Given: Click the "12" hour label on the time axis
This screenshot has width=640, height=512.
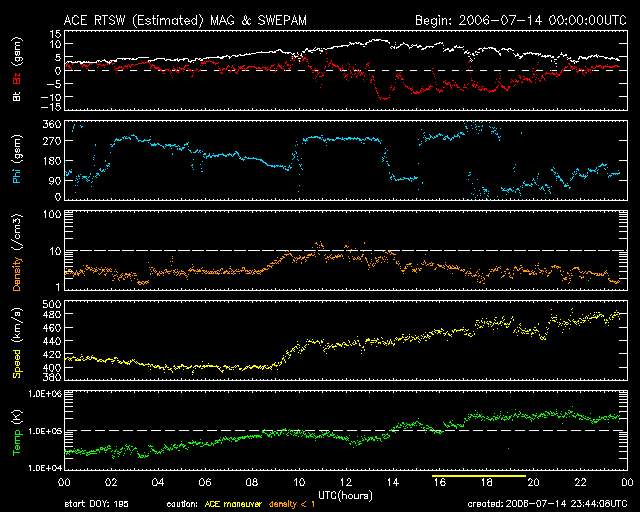Looking at the screenshot, I should tap(346, 482).
